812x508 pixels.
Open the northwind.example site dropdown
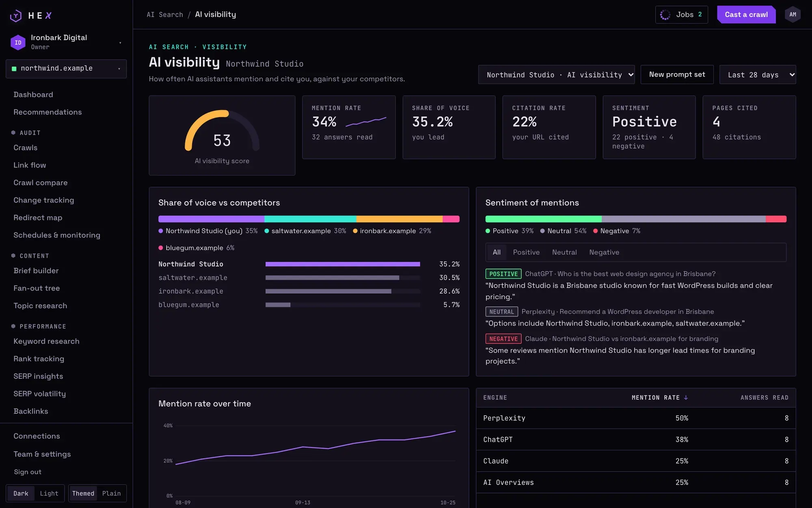point(66,68)
